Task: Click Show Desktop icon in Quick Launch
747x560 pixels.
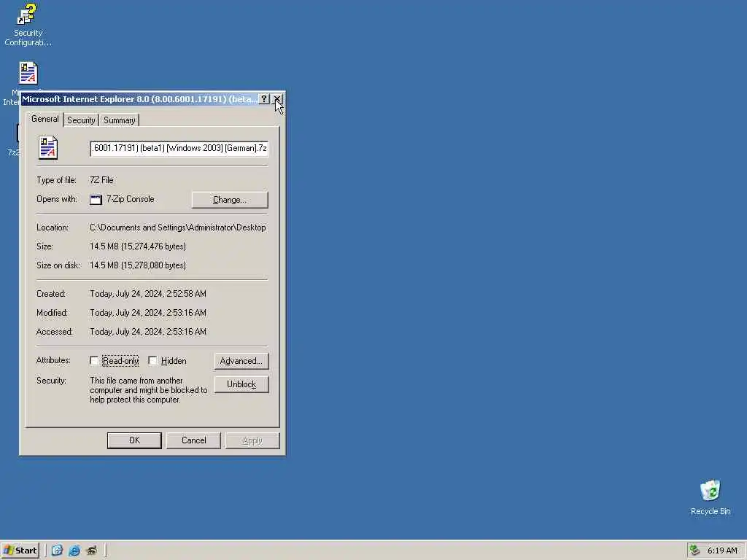Action: tap(57, 551)
